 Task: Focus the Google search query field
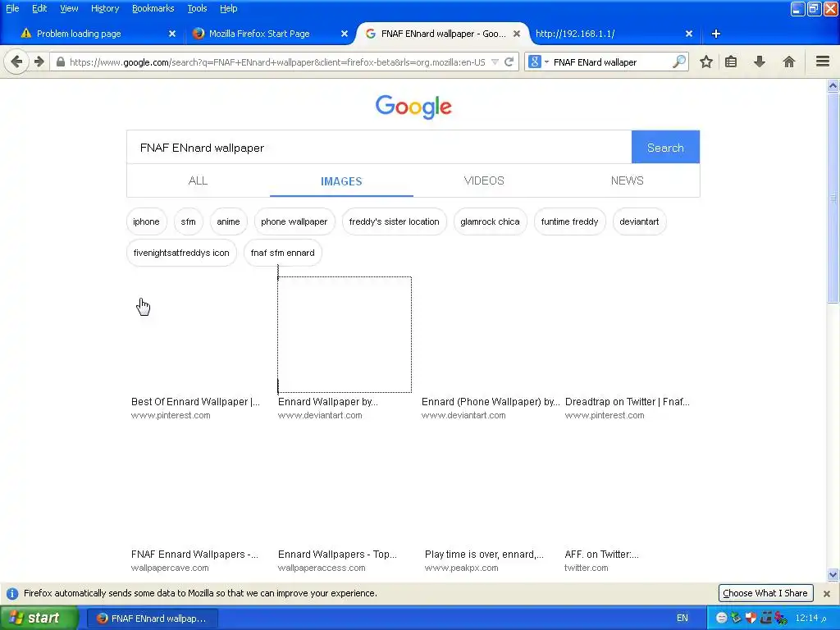379,148
